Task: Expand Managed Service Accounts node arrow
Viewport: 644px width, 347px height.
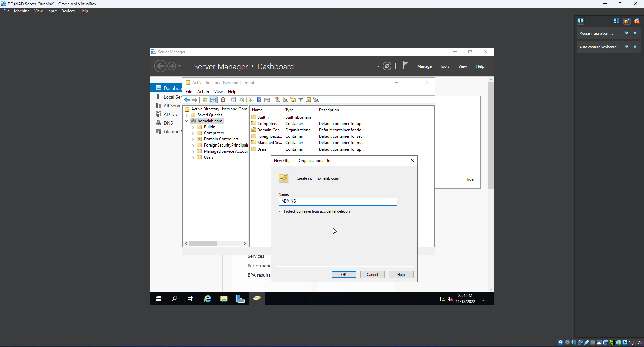Action: pyautogui.click(x=193, y=152)
